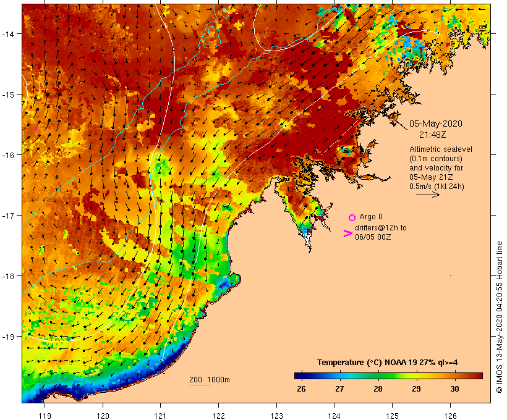This screenshot has width=507, height=420.
Task: Click the green 28°C region of the colorbar
Action: coord(378,376)
